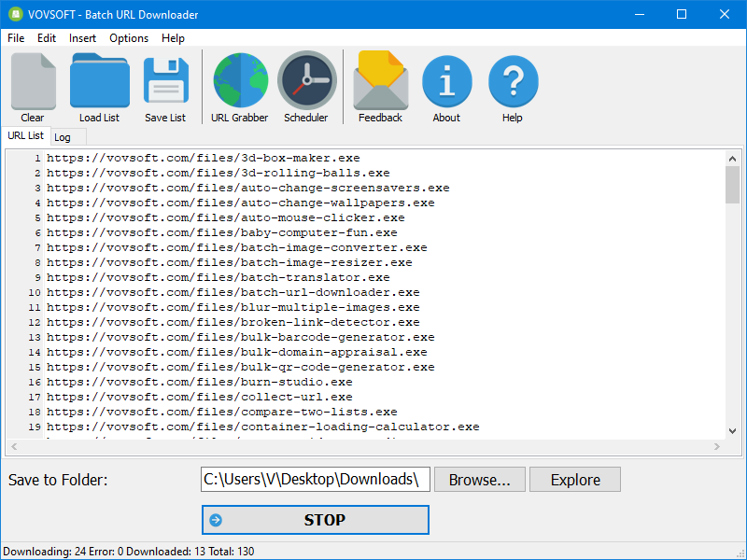
Task: Close the Batch URL Downloader window
Action: click(725, 14)
